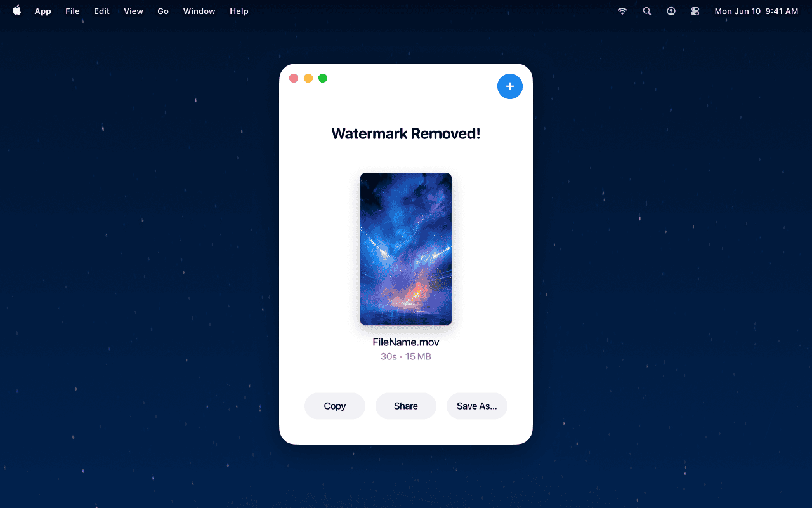The height and width of the screenshot is (508, 812).
Task: Open the App menu
Action: (x=43, y=11)
